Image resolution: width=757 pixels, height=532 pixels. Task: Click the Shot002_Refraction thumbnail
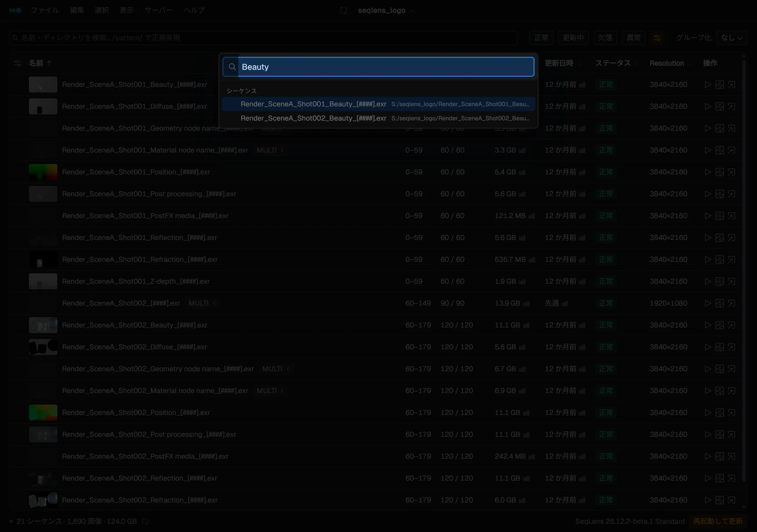[43, 500]
